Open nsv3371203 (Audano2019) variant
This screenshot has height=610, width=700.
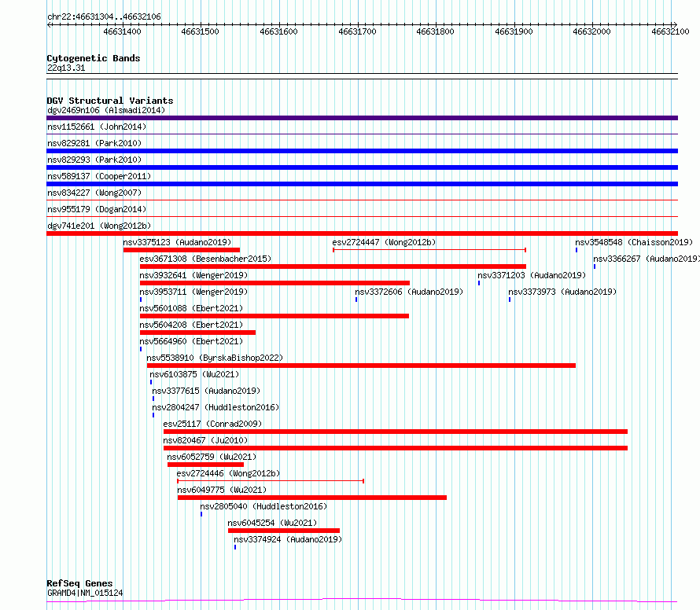(532, 275)
